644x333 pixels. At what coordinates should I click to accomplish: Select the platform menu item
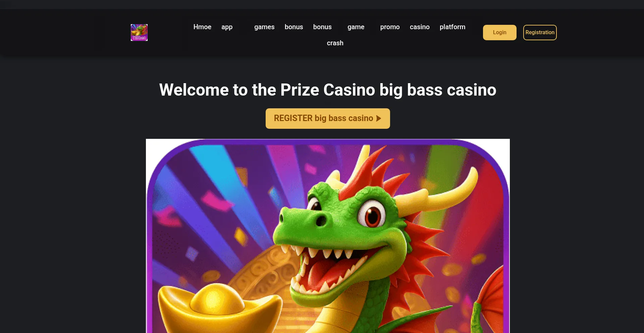tap(452, 27)
